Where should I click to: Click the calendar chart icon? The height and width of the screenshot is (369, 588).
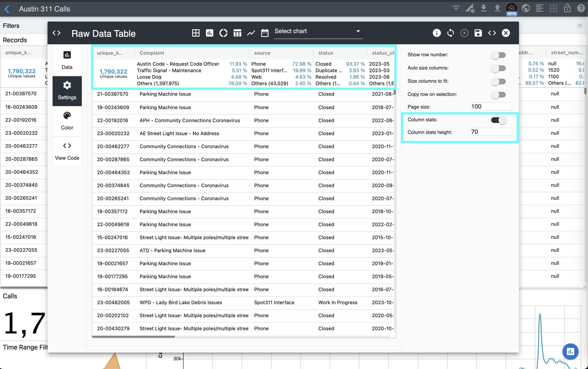tap(265, 33)
